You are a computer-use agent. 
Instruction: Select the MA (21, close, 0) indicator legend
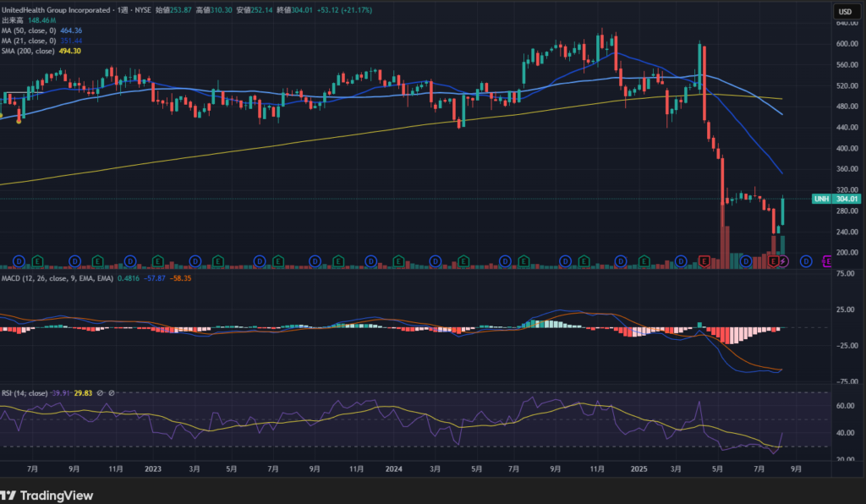point(29,41)
